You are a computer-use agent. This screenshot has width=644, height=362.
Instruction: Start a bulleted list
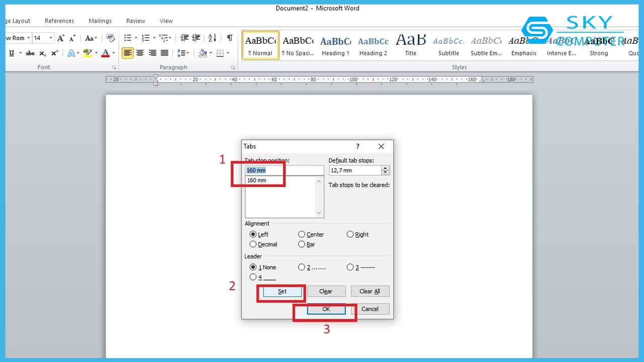[127, 38]
